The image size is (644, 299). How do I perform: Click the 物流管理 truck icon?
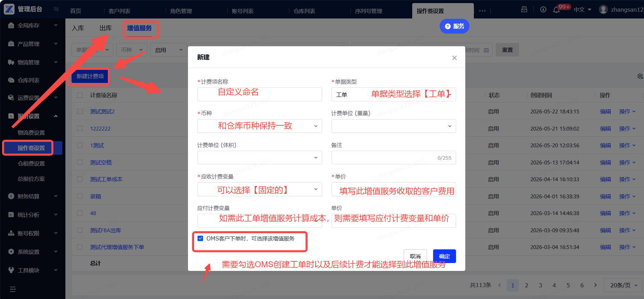click(11, 62)
